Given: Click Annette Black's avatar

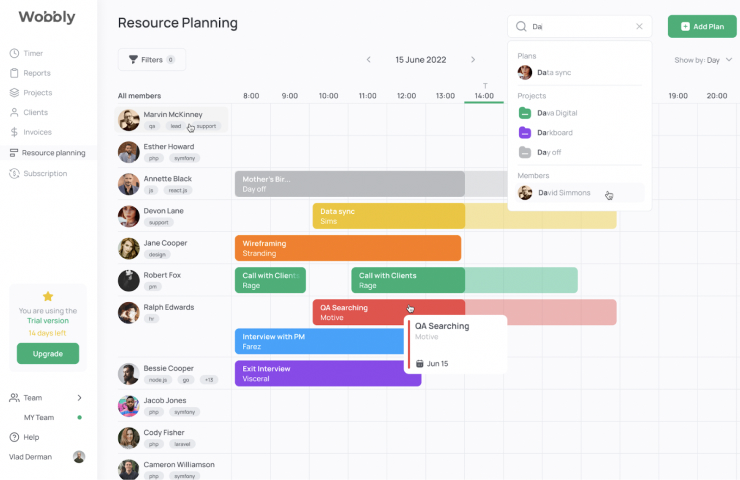Looking at the screenshot, I should [128, 184].
